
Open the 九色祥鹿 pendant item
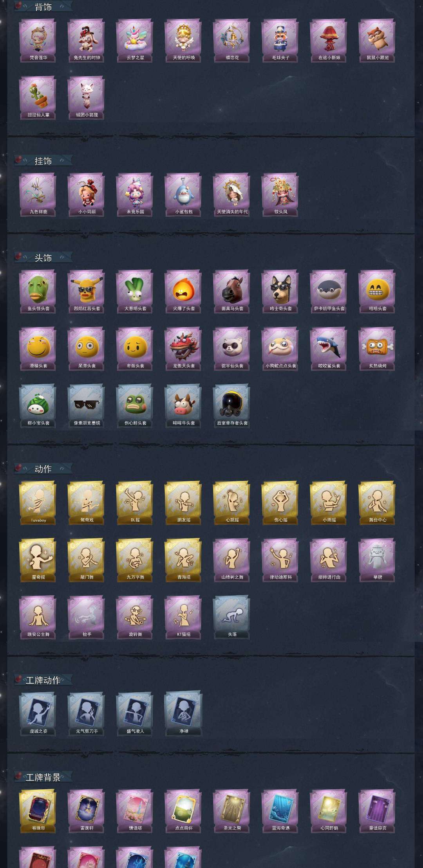pos(38,194)
